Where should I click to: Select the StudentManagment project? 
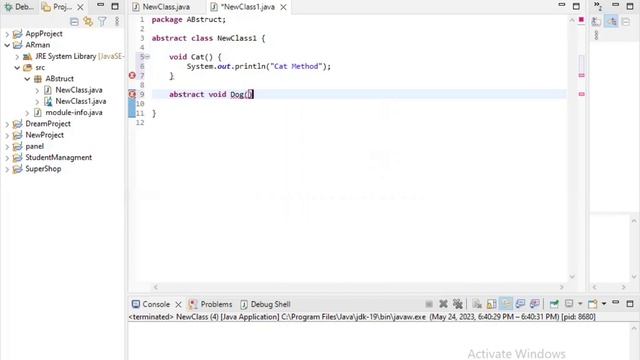58,158
